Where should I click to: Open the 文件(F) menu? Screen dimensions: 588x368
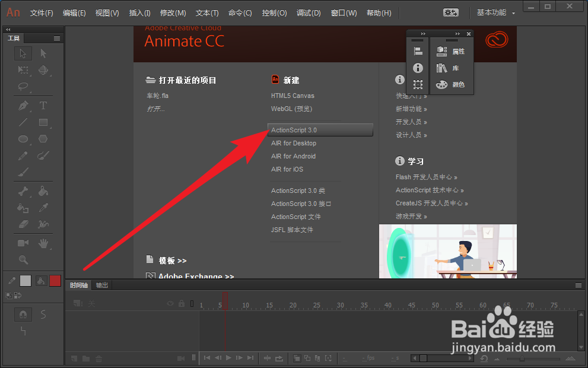(42, 12)
